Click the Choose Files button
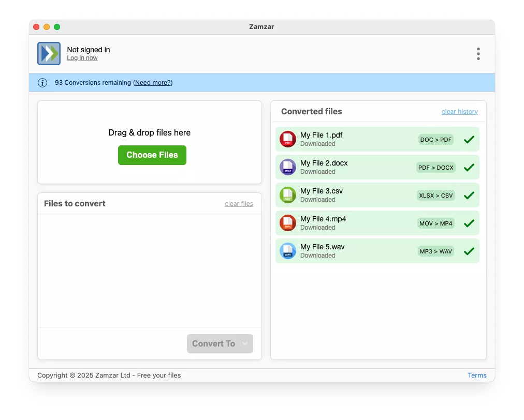 [x=152, y=155]
